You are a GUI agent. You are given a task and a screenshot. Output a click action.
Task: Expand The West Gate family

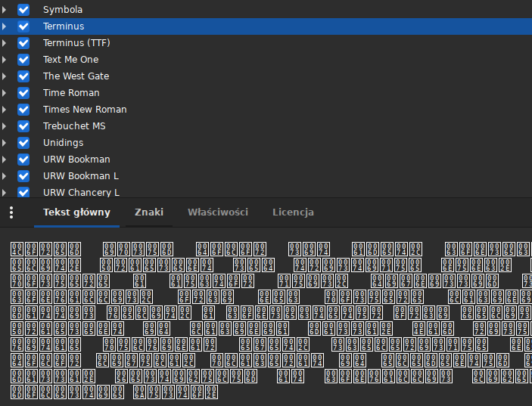tap(4, 76)
